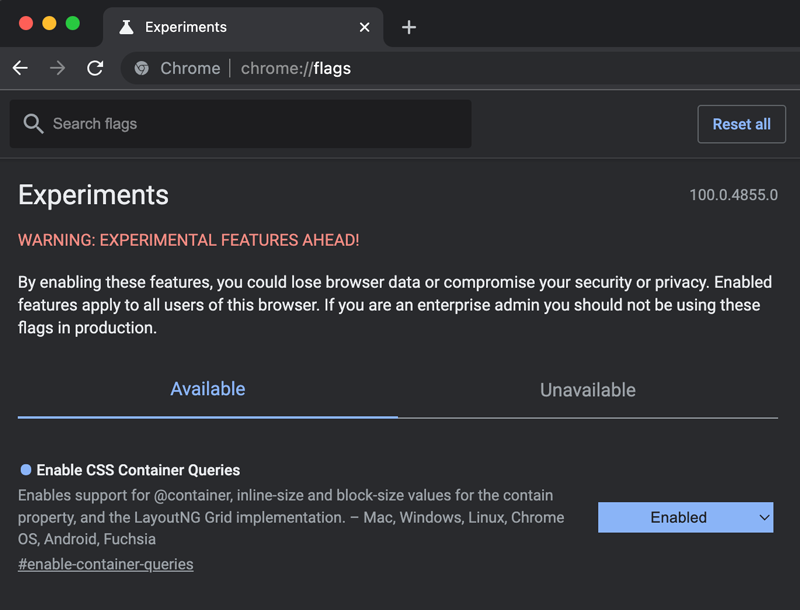Click the Chrome site info icon
Screen dimensions: 800x610
coord(142,68)
